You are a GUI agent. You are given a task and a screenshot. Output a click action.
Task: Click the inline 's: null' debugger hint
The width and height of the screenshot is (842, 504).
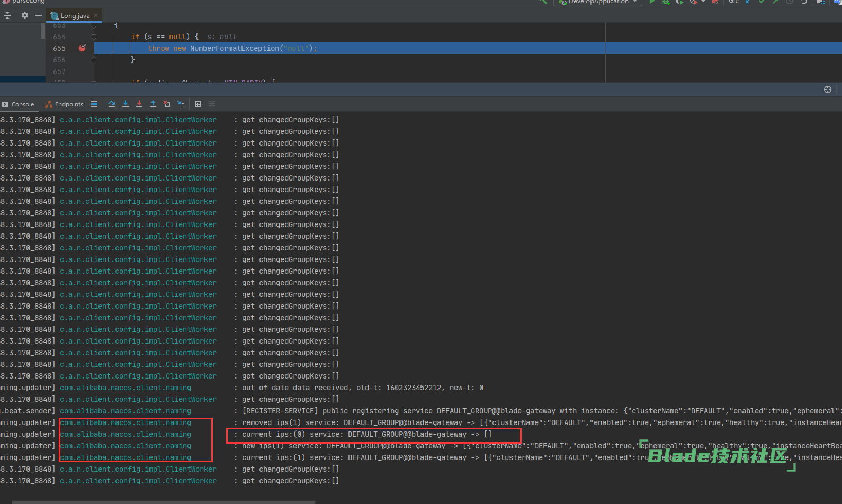pyautogui.click(x=221, y=37)
